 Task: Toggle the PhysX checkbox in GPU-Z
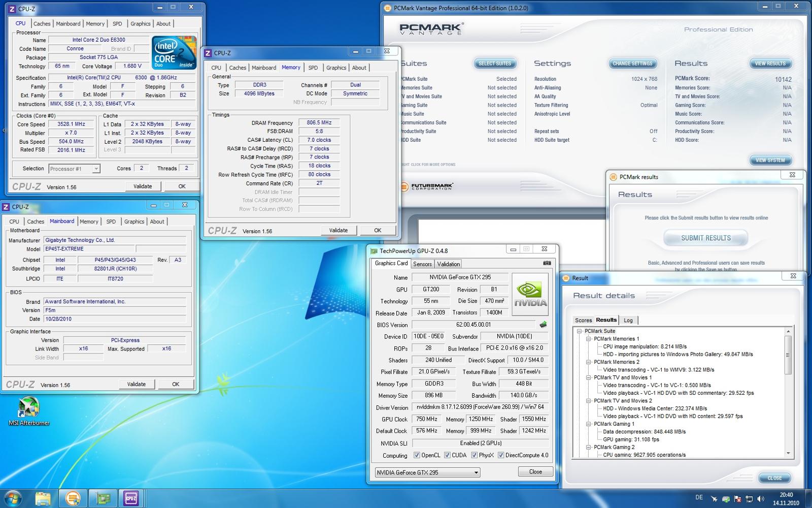point(474,455)
